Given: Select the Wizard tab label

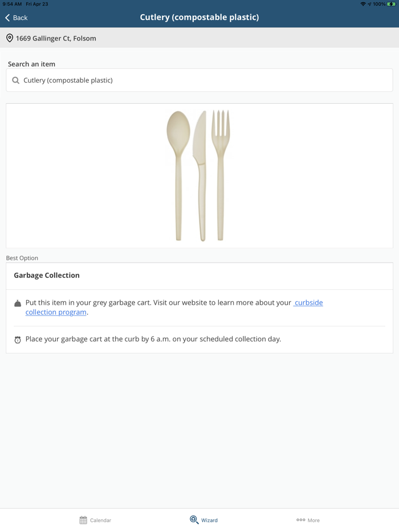Looking at the screenshot, I should (209, 520).
